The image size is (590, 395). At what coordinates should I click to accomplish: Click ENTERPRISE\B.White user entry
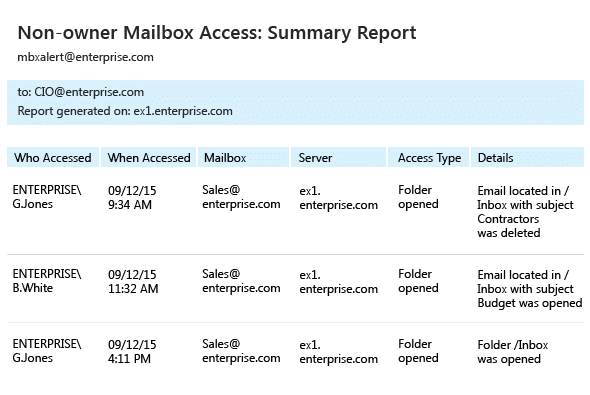click(47, 281)
